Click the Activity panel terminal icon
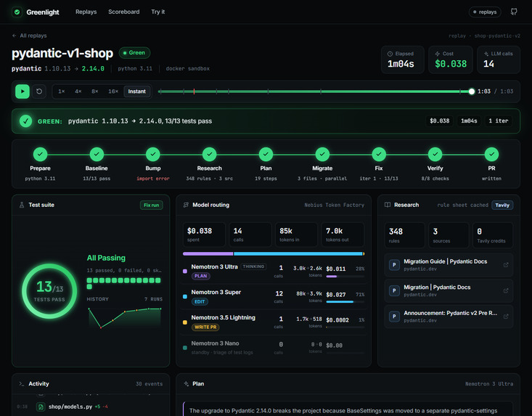Image resolution: width=532 pixels, height=416 pixels. 22,384
